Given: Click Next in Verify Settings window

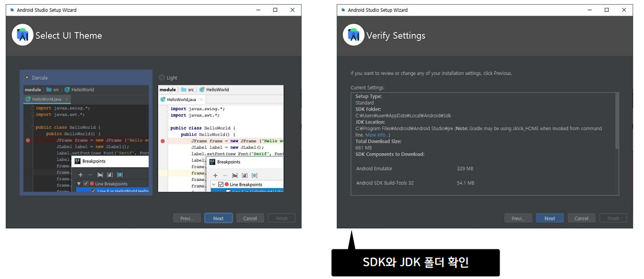Looking at the screenshot, I should 550,218.
